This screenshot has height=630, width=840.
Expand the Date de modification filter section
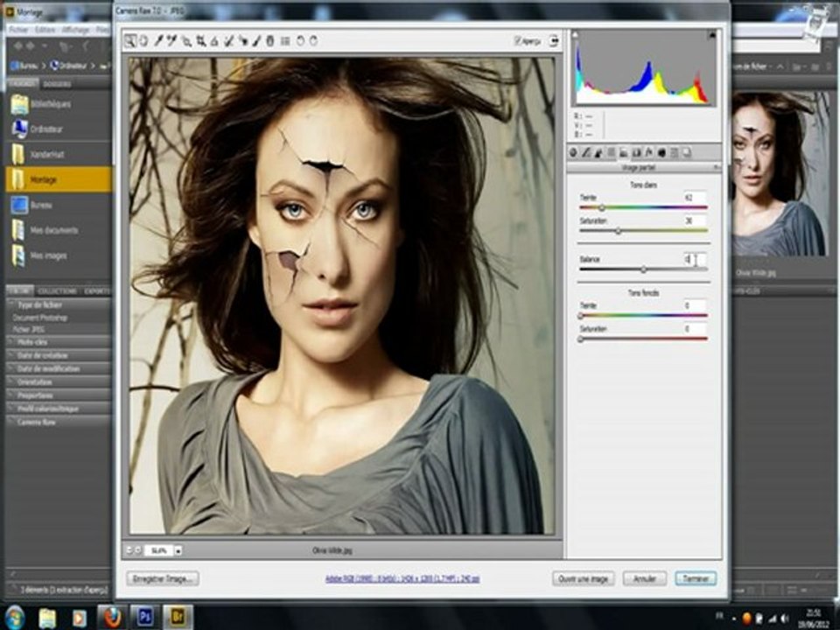pyautogui.click(x=11, y=368)
